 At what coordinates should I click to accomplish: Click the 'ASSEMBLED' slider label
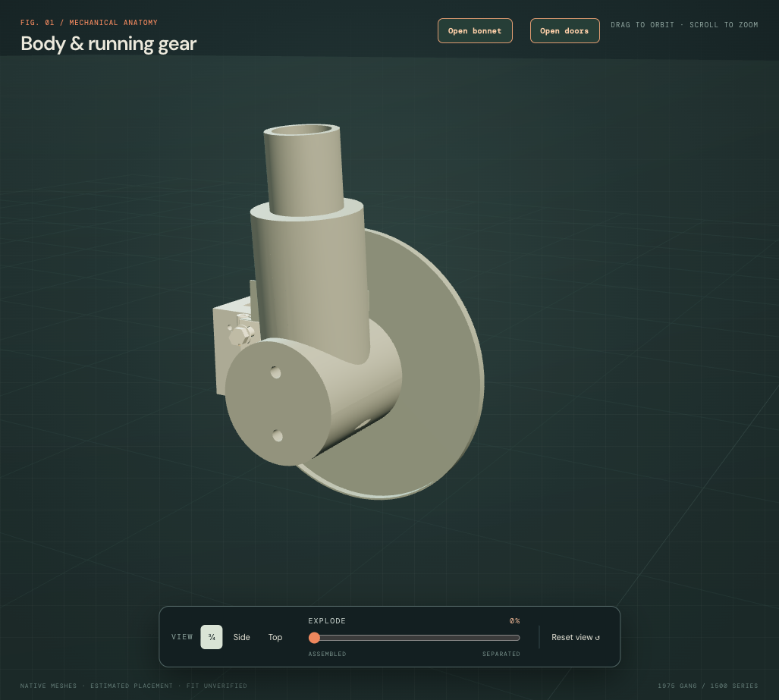click(x=327, y=654)
